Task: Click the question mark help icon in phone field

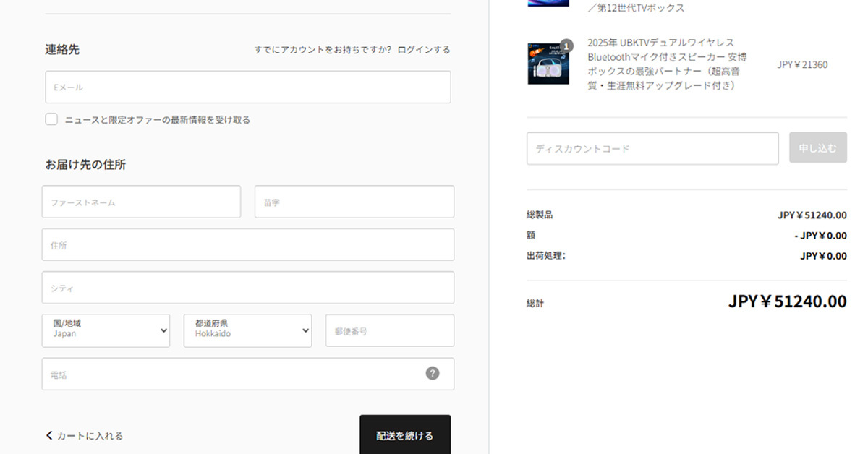Action: coord(433,373)
